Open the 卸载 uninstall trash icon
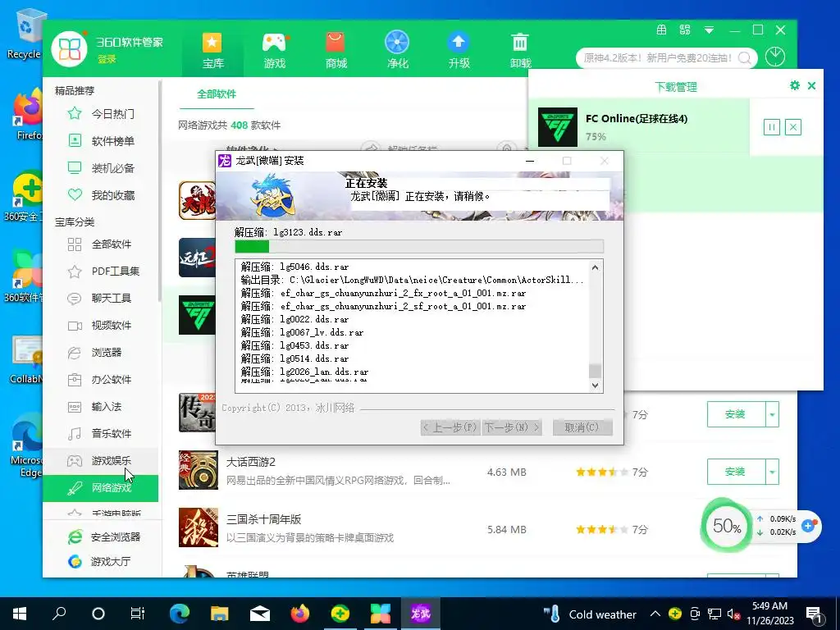 coord(520,51)
